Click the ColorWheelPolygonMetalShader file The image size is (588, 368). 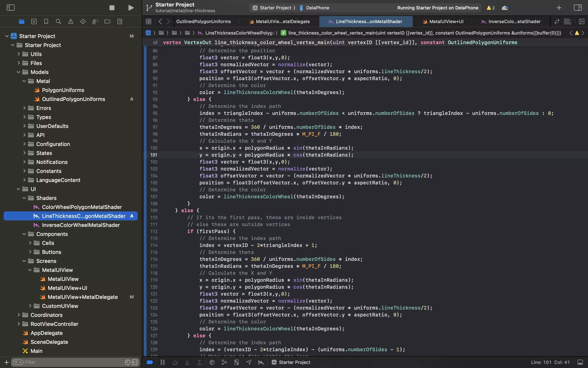point(82,207)
